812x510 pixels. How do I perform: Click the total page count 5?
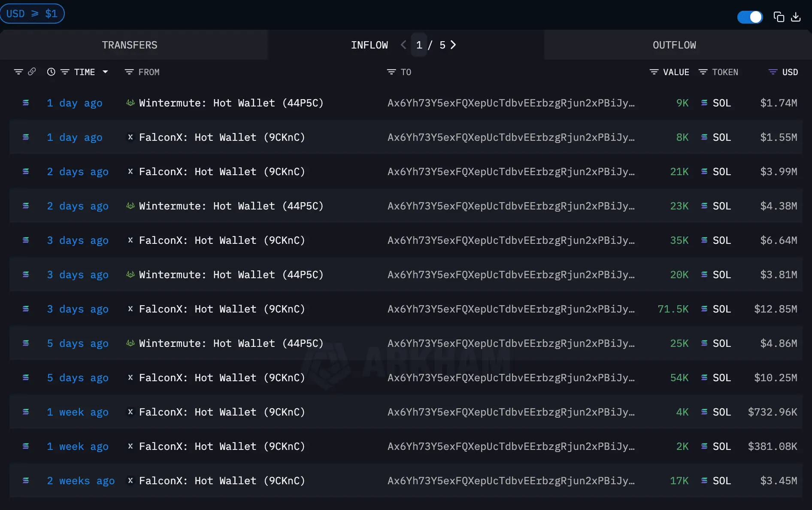pyautogui.click(x=442, y=45)
